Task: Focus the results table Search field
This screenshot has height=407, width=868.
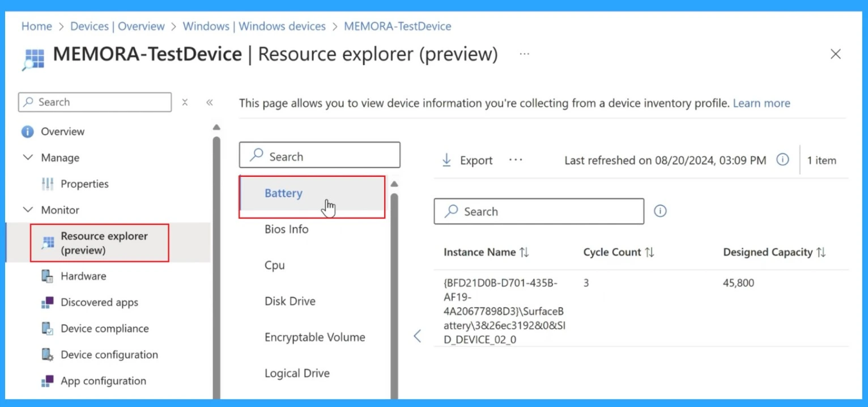Action: tap(539, 211)
